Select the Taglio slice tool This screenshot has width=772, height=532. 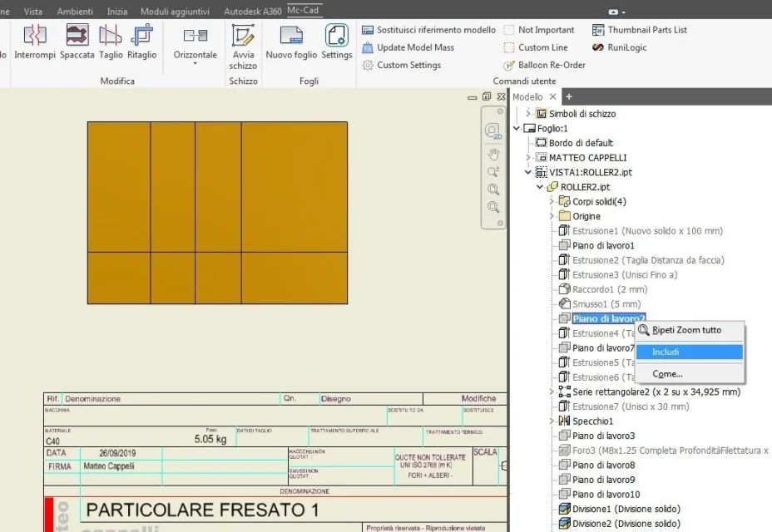click(x=111, y=42)
